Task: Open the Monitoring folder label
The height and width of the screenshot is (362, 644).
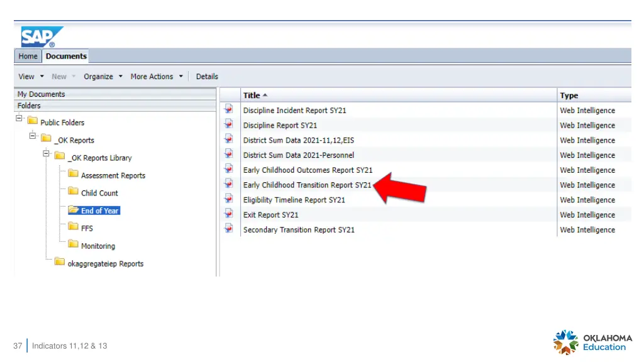Action: coord(98,246)
